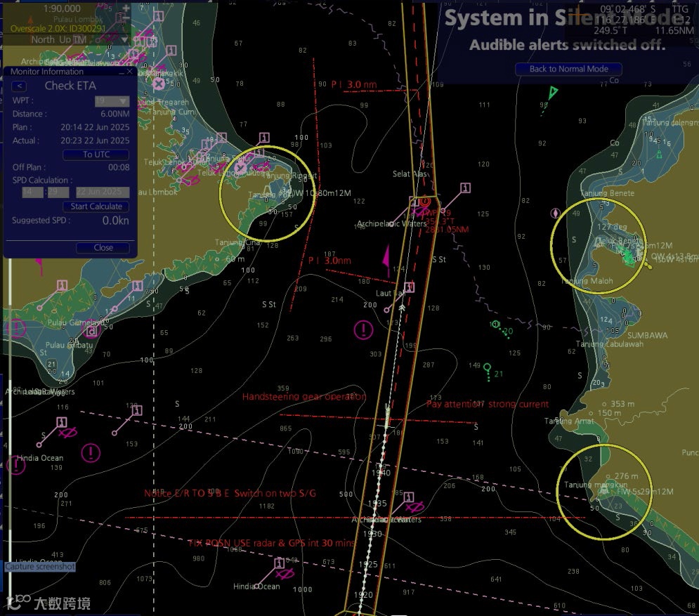Click upper P I 3.0 nm parallel index label
Image resolution: width=699 pixels, height=616 pixels.
(354, 84)
